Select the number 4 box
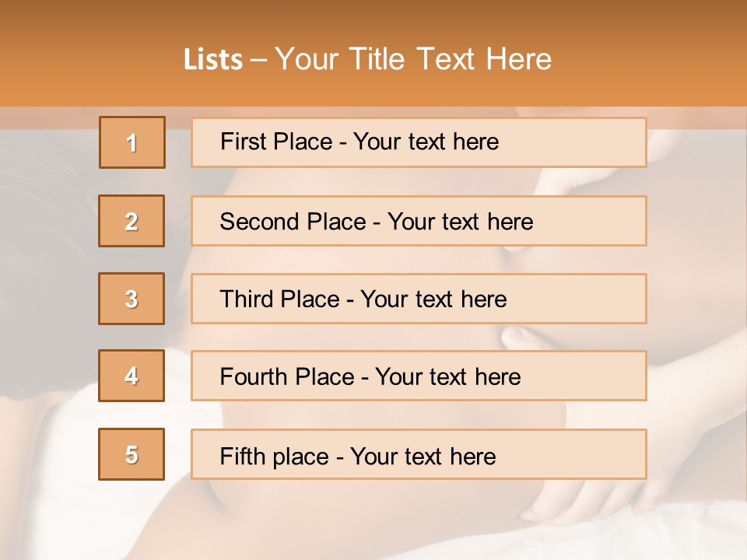The width and height of the screenshot is (747, 560). (132, 376)
